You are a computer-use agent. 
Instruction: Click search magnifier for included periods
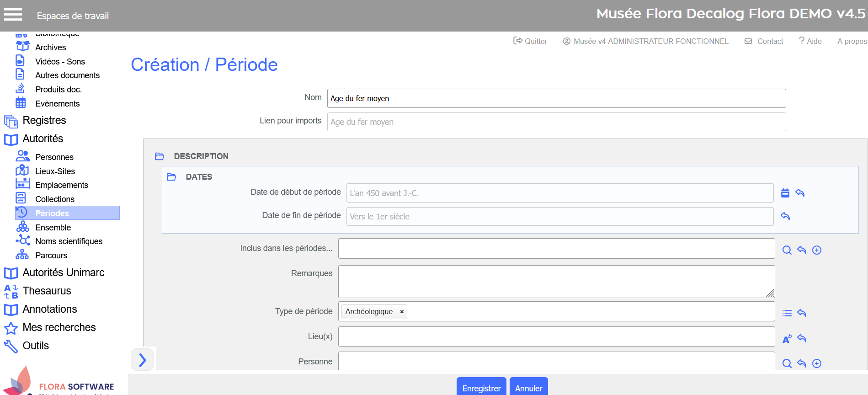787,250
